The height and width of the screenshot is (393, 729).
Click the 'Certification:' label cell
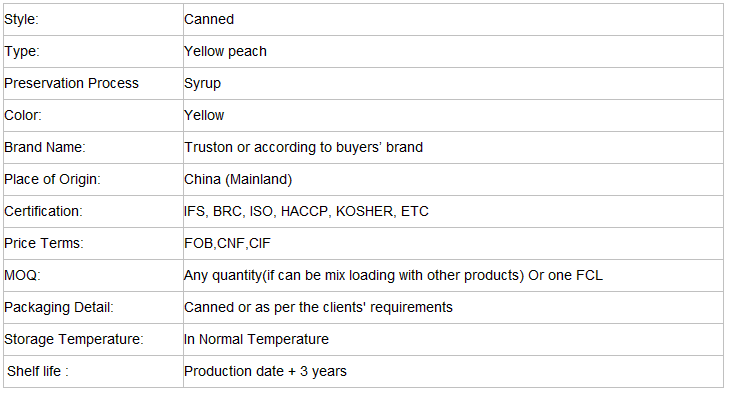pyautogui.click(x=93, y=212)
